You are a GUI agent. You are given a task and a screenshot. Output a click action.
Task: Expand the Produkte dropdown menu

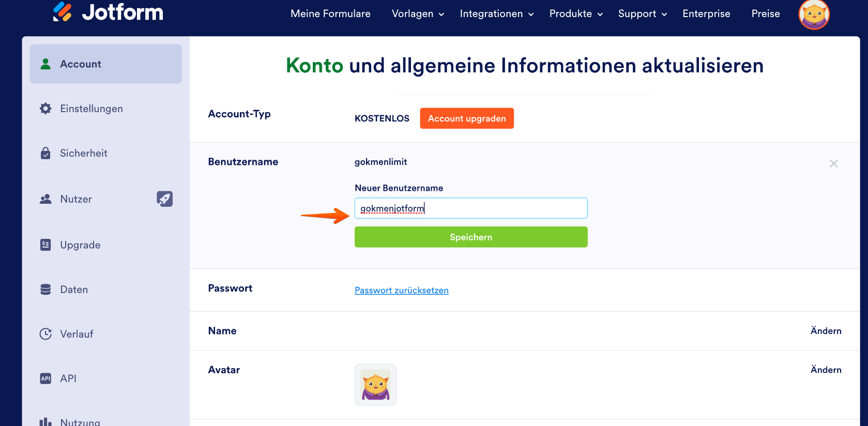click(576, 14)
